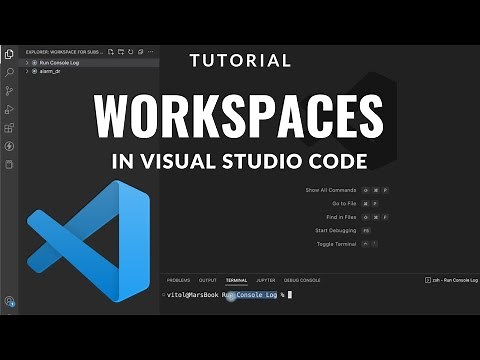The image size is (480, 360).
Task: Open the DEBUG CONSOLE panel tab
Action: (302, 280)
